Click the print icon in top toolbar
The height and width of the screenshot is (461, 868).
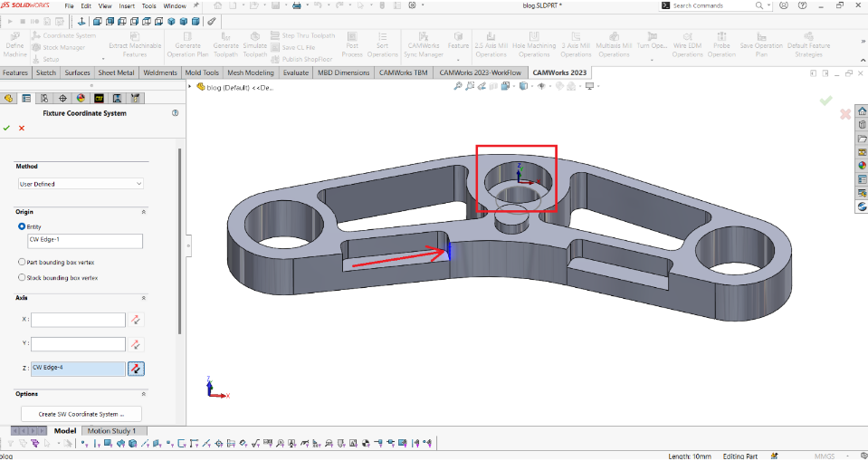[297, 5]
